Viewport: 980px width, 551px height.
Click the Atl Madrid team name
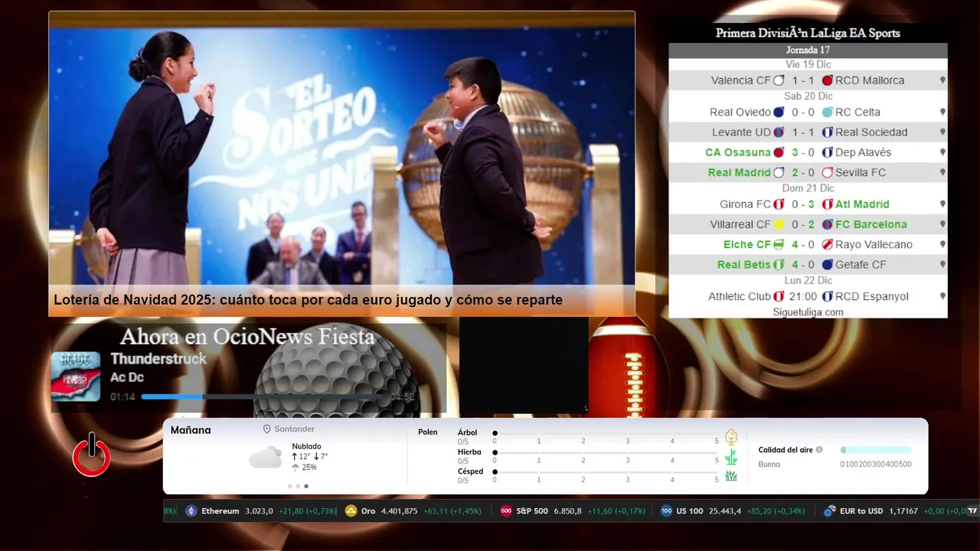coord(862,204)
